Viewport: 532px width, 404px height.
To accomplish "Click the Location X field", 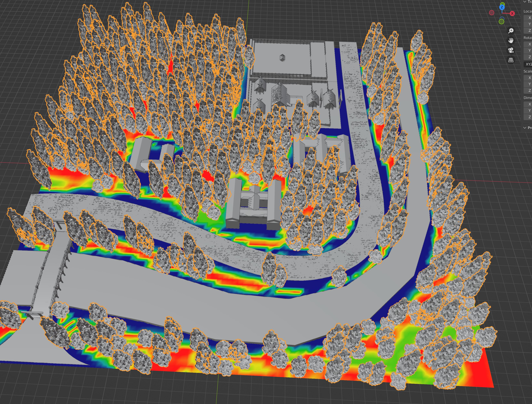I will click(x=528, y=18).
